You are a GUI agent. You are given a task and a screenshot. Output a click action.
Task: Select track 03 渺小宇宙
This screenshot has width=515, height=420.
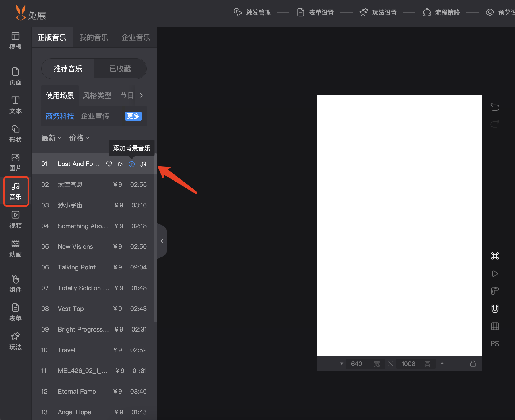[94, 205]
